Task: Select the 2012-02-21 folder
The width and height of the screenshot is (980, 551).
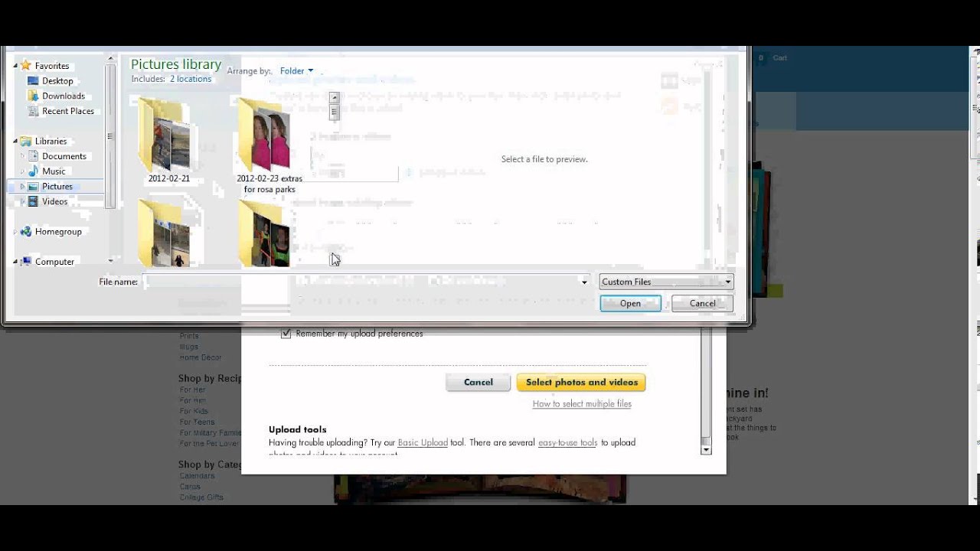Action: (168, 141)
